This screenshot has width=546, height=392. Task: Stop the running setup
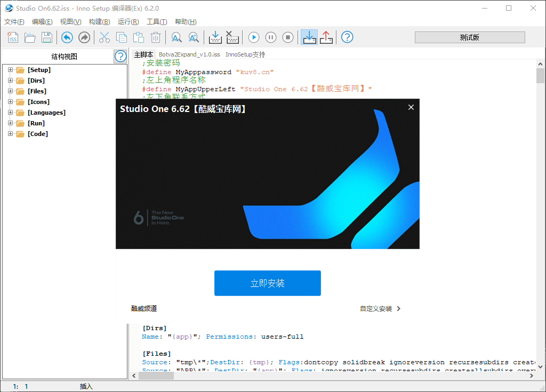(x=288, y=37)
